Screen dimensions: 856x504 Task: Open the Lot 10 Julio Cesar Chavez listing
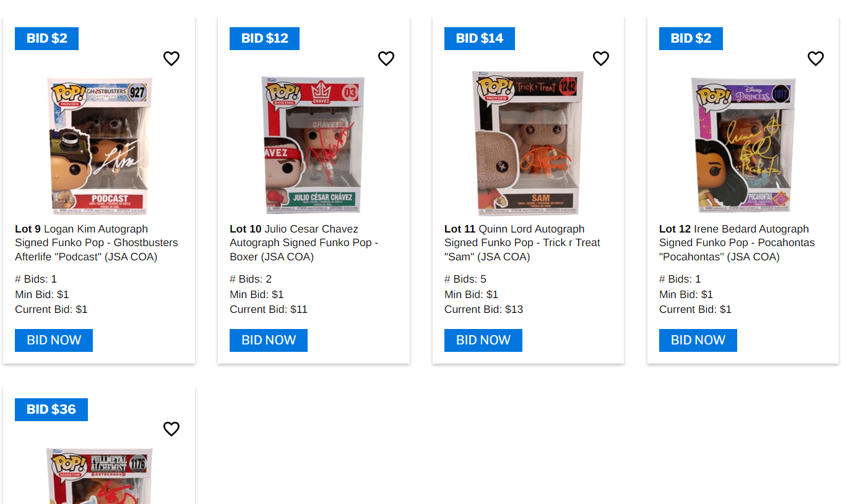coord(303,242)
